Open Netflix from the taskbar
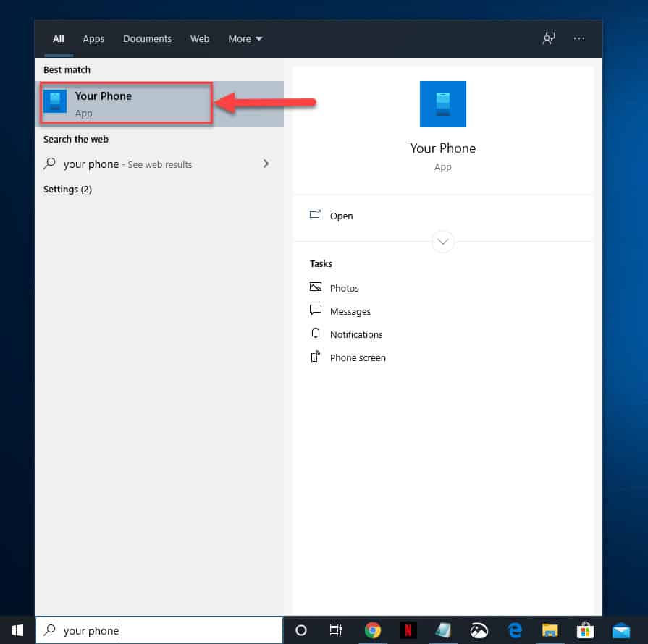 [408, 630]
